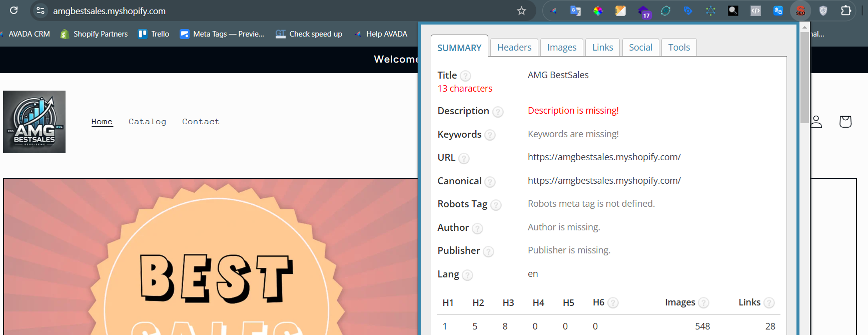Show help icon next to Robots Tag

(x=496, y=205)
